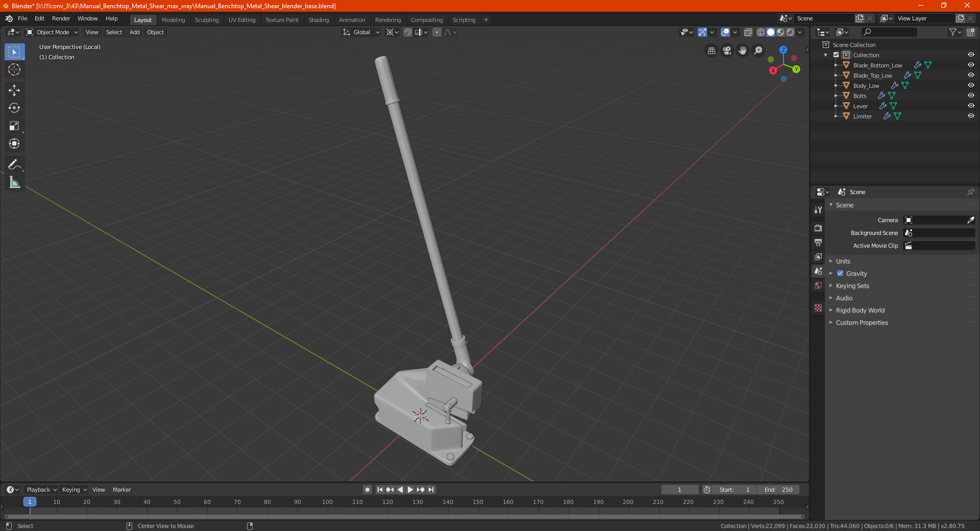Add a new workspace tab
The width and height of the screenshot is (980, 531).
[x=486, y=20]
